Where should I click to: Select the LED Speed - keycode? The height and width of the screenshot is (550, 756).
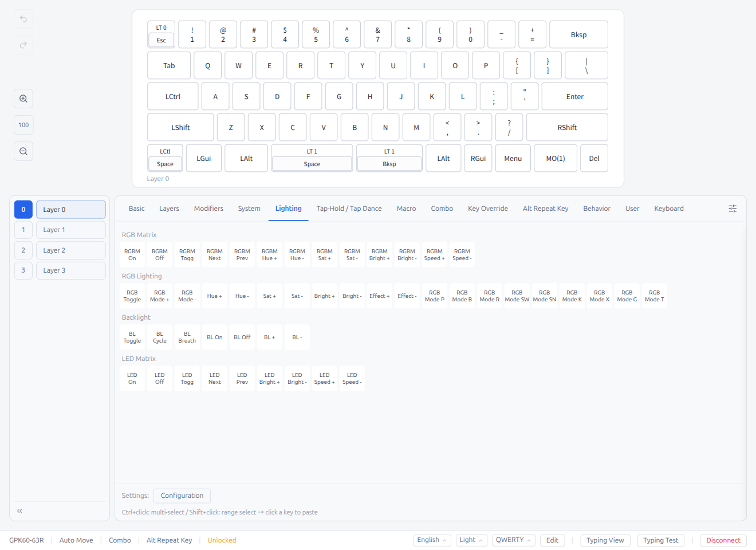pos(352,379)
